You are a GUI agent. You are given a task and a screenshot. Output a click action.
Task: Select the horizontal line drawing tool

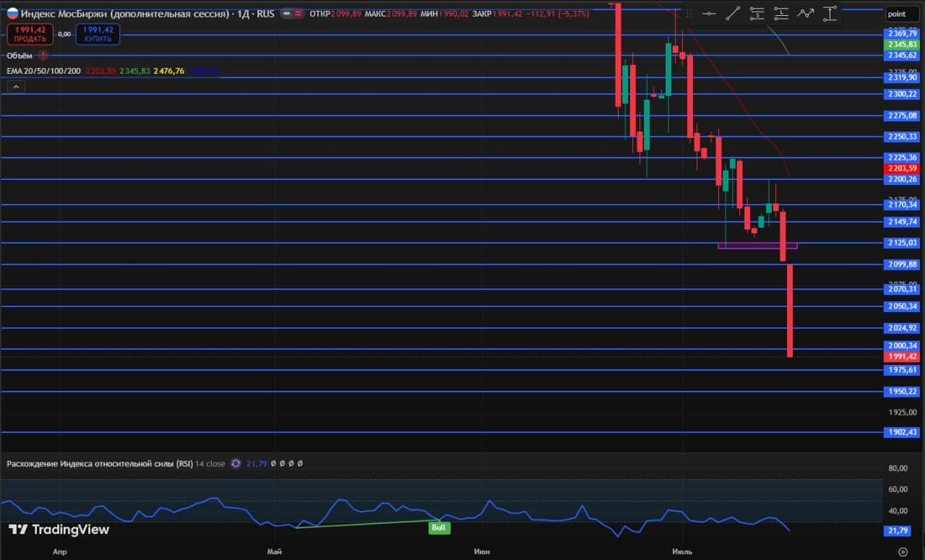[x=709, y=13]
